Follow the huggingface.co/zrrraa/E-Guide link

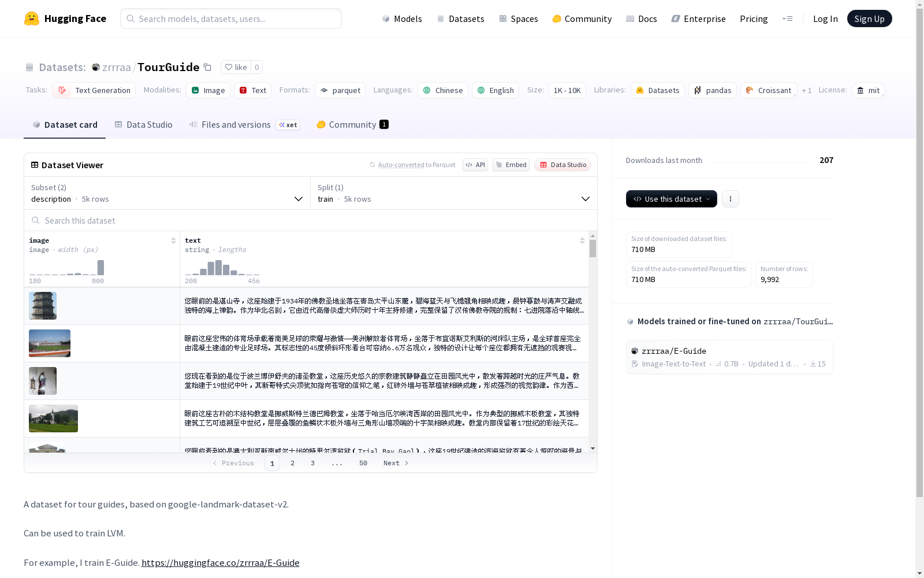221,563
